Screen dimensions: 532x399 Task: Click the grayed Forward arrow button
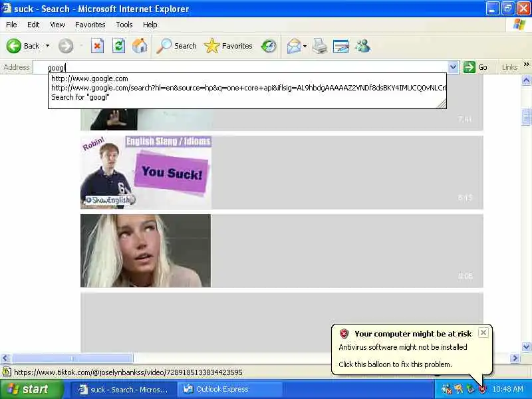[66, 46]
